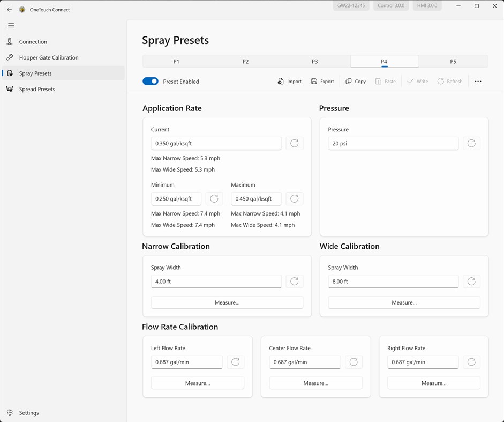504x422 pixels.
Task: Copy the current preset
Action: pyautogui.click(x=356, y=82)
